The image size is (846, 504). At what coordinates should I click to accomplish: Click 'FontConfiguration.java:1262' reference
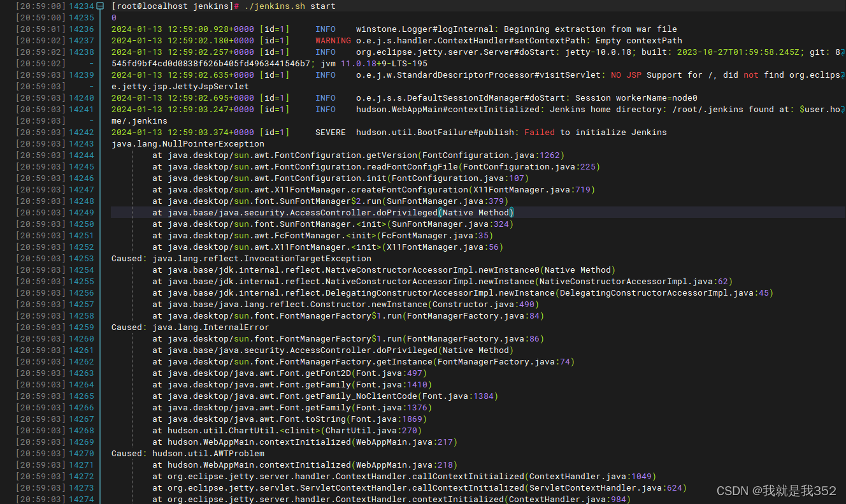pos(491,155)
